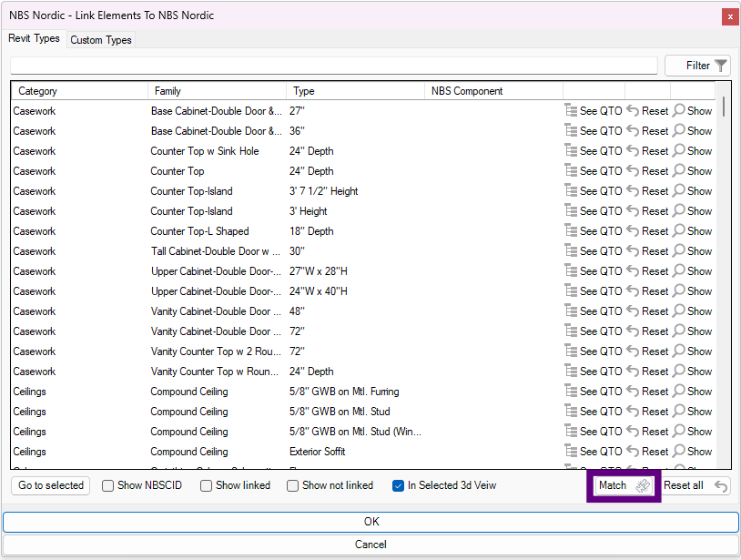The height and width of the screenshot is (560, 741).
Task: Focus the filter text input field
Action: pos(334,66)
